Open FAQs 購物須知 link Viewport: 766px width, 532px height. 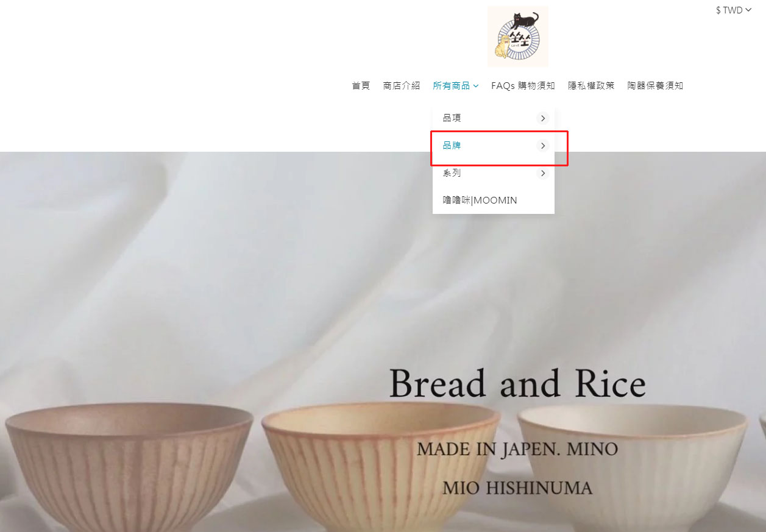(523, 86)
